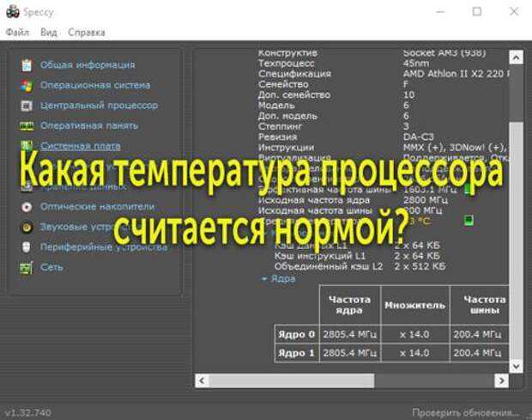Viewport: 532px width, 420px height.
Task: Close the Speccy window
Action: pyautogui.click(x=514, y=11)
